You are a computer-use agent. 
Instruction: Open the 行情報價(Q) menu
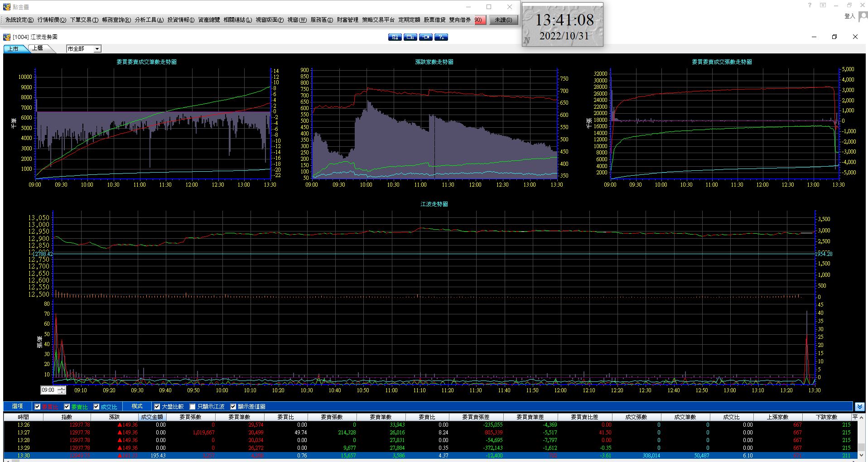(x=52, y=20)
